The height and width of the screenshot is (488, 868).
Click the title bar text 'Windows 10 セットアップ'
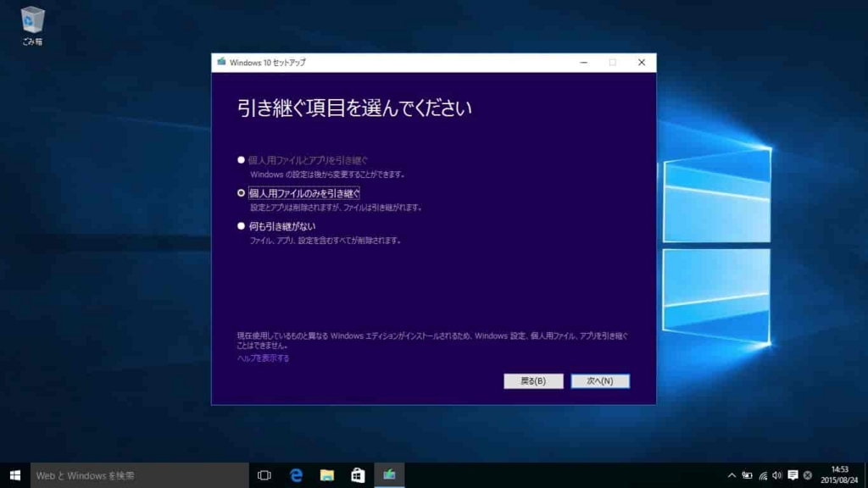(267, 63)
